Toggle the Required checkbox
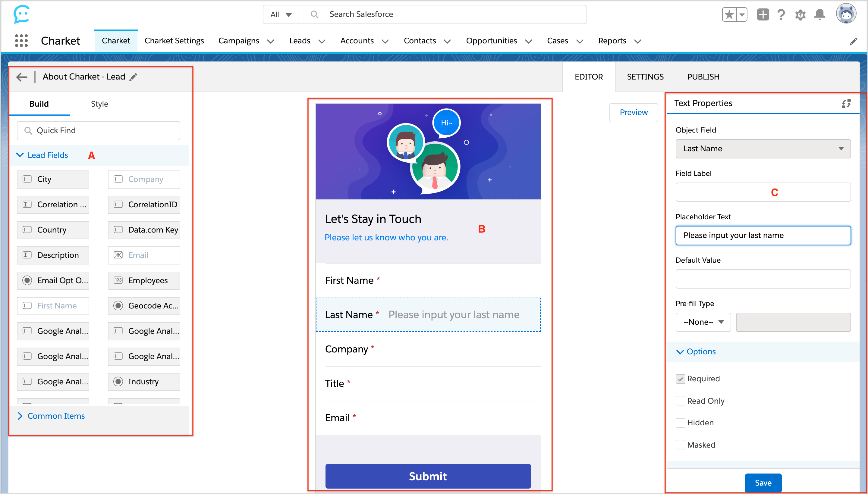The image size is (868, 494). point(680,379)
